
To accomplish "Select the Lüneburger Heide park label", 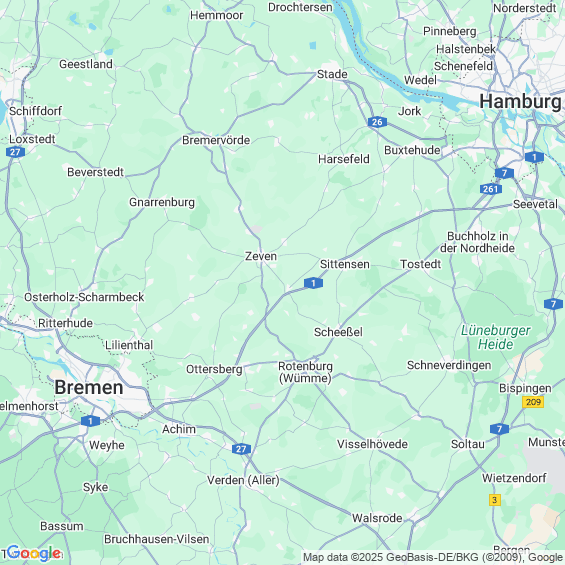I will coord(495,337).
